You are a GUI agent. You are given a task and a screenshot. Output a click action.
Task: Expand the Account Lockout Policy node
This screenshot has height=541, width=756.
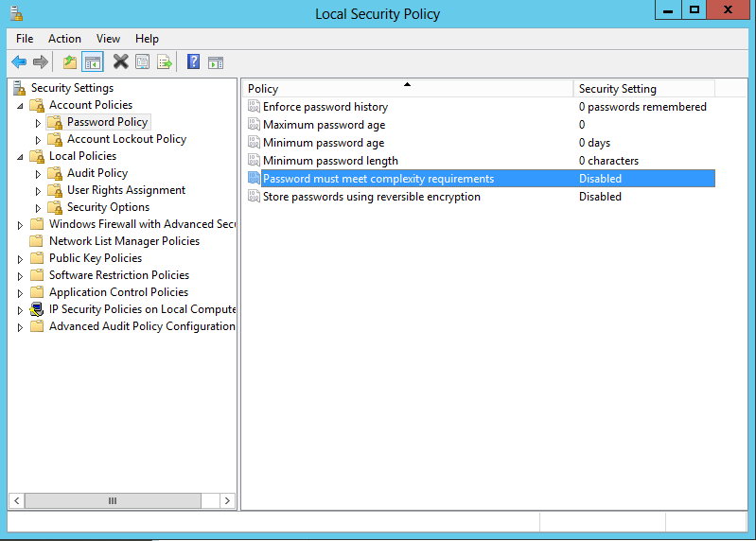pyautogui.click(x=39, y=140)
